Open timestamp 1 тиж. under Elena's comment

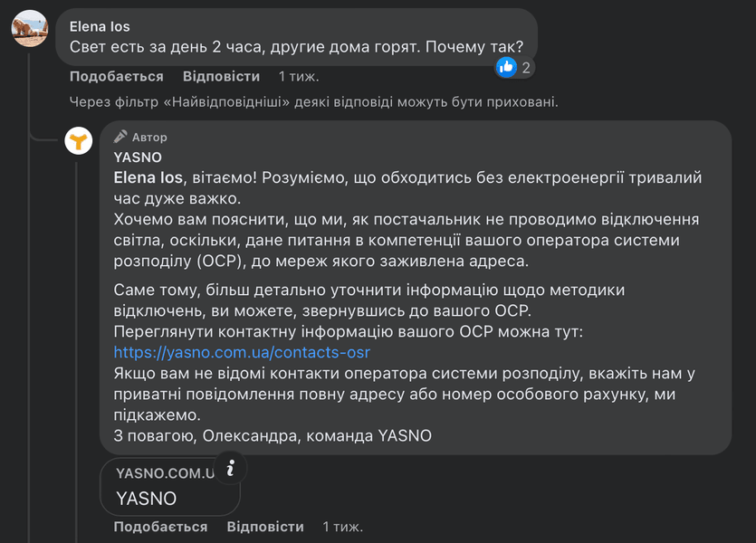[x=298, y=77]
